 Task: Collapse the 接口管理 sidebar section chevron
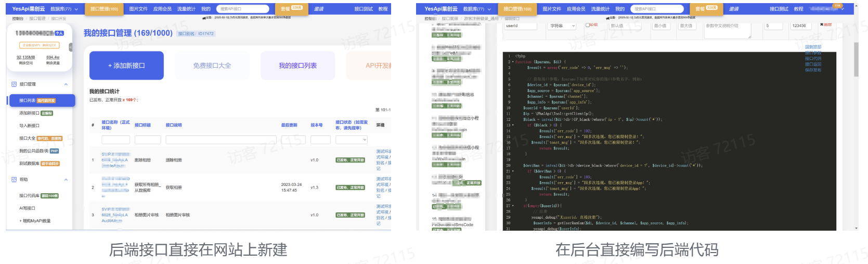click(x=66, y=84)
